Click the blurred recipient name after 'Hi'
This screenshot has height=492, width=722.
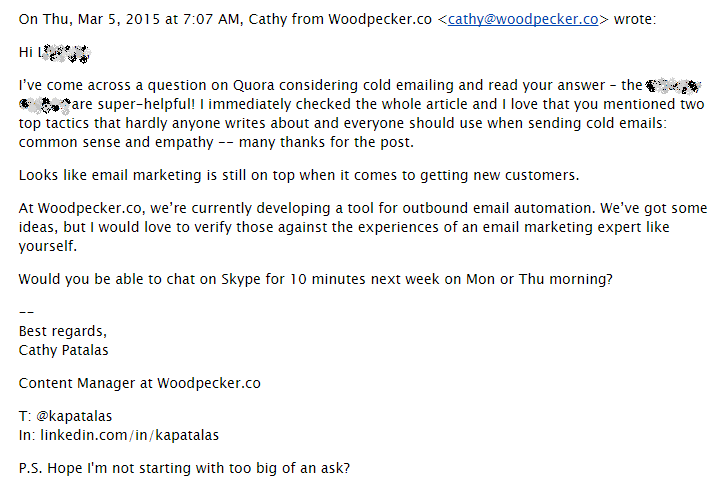[x=70, y=52]
